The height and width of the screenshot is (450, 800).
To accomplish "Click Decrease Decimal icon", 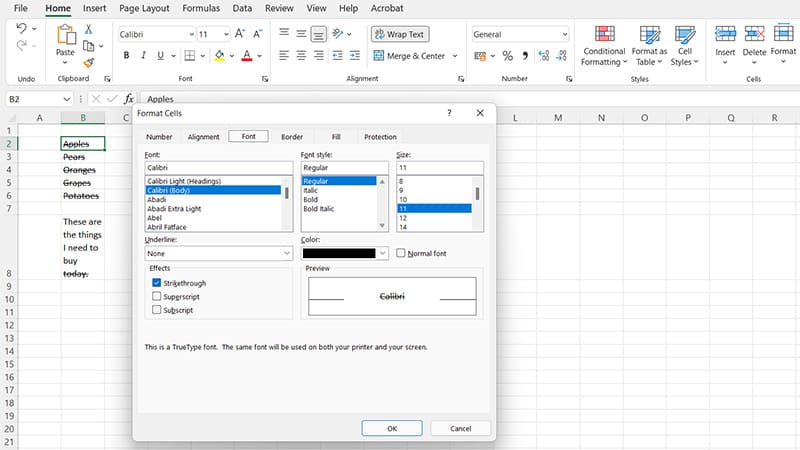I will pos(561,56).
